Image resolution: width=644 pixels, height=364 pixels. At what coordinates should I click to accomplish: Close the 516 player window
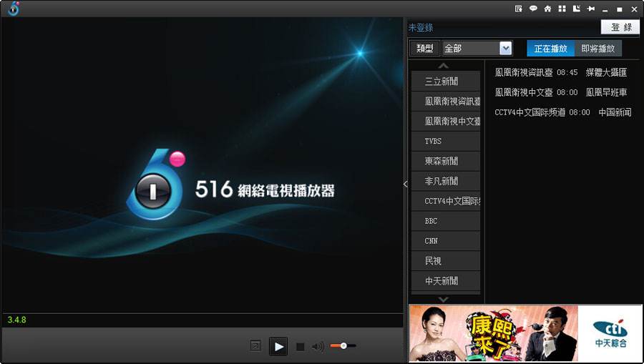click(x=634, y=9)
